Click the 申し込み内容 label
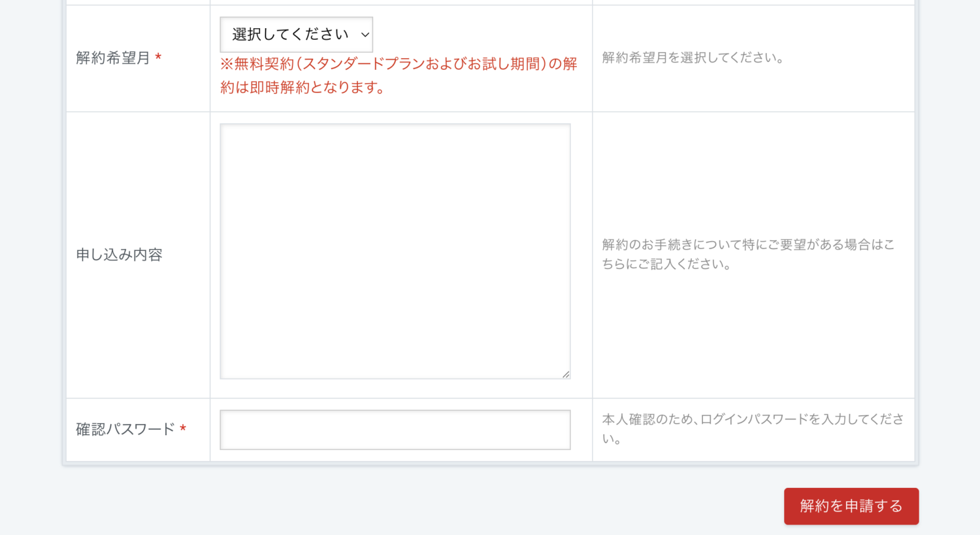The image size is (980, 535). (118, 255)
